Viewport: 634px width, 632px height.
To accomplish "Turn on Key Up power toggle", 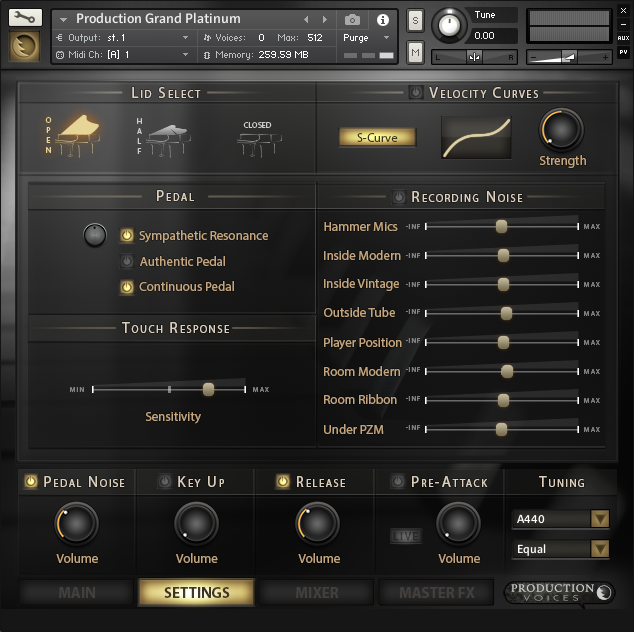I will 165,481.
